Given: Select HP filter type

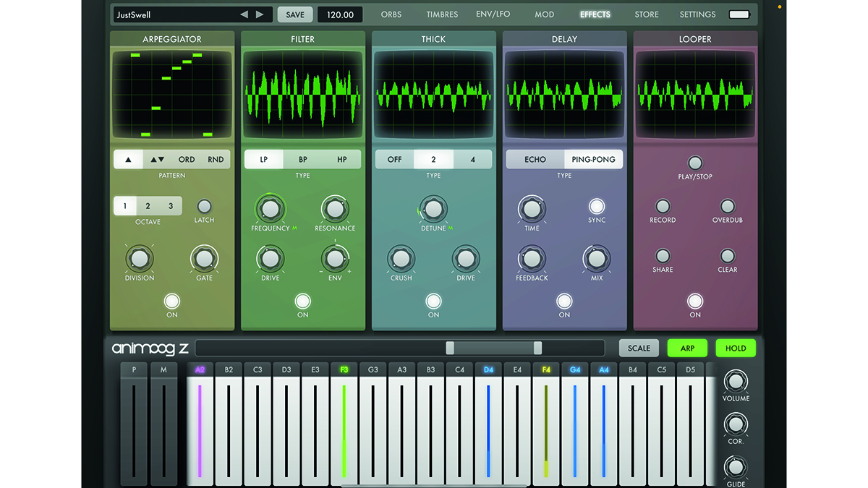Looking at the screenshot, I should 341,160.
